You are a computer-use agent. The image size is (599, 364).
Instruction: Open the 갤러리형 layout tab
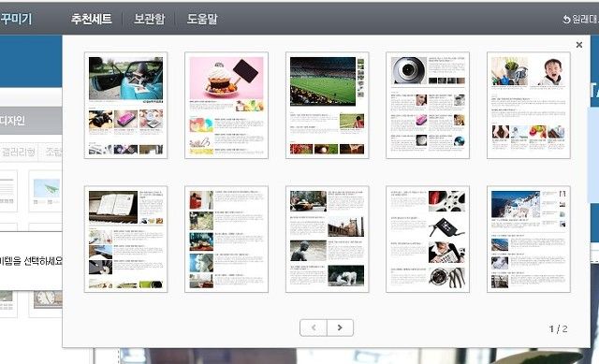[x=19, y=152]
